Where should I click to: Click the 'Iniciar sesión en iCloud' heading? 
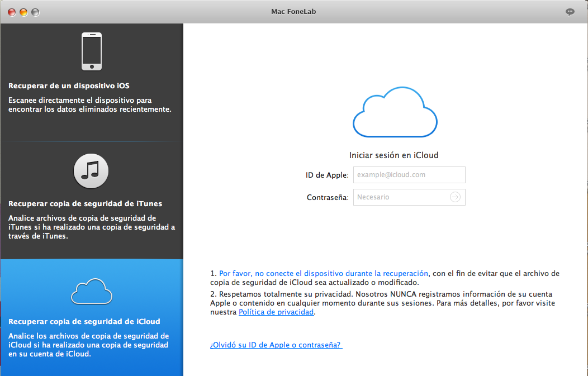(393, 155)
